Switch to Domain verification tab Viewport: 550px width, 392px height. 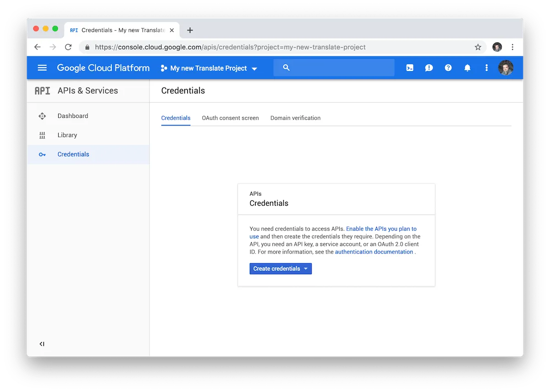[295, 118]
